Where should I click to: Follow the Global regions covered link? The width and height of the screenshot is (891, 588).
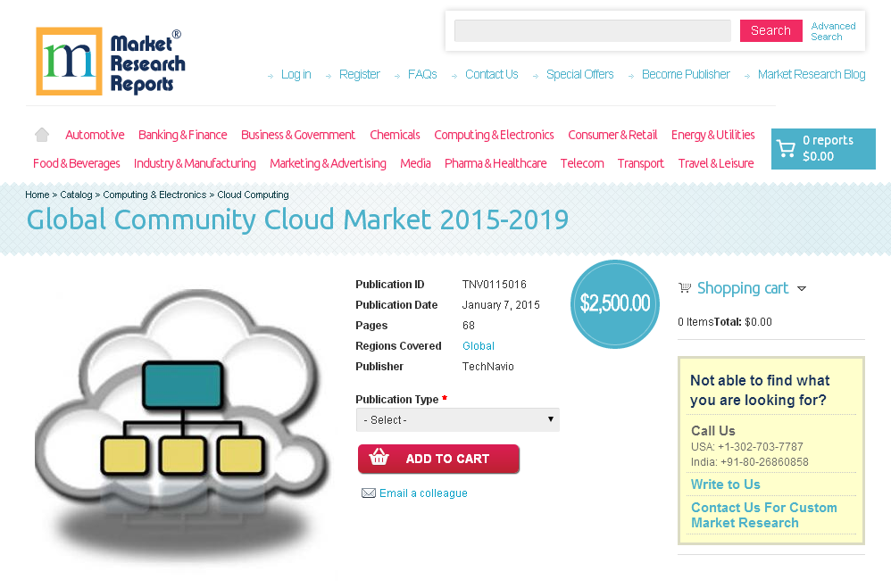tap(478, 345)
